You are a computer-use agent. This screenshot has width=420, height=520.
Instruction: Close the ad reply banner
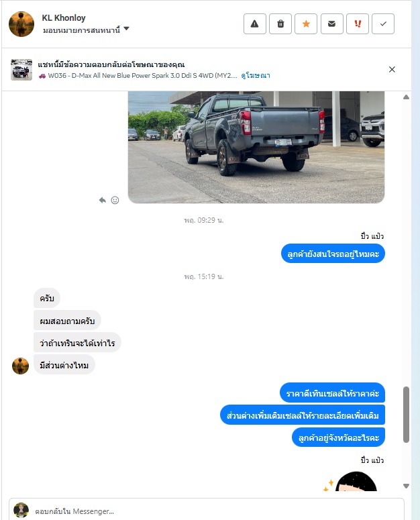pos(392,69)
